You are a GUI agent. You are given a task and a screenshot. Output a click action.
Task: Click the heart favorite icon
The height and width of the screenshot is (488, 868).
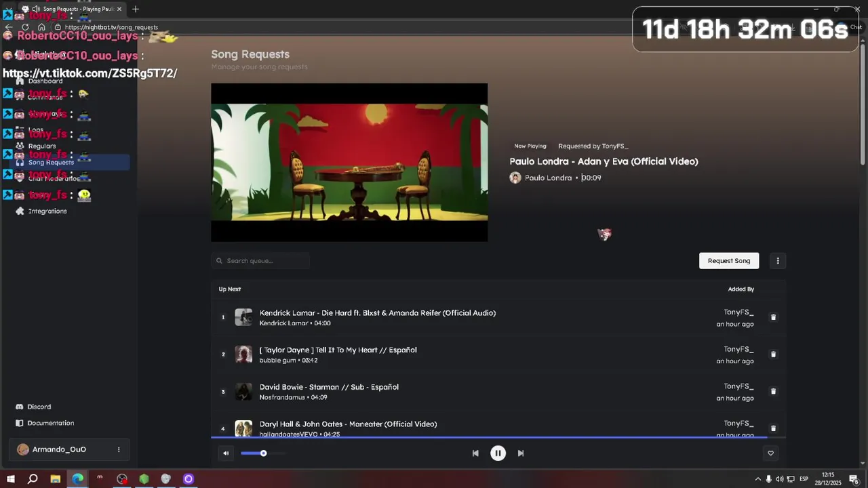(770, 453)
